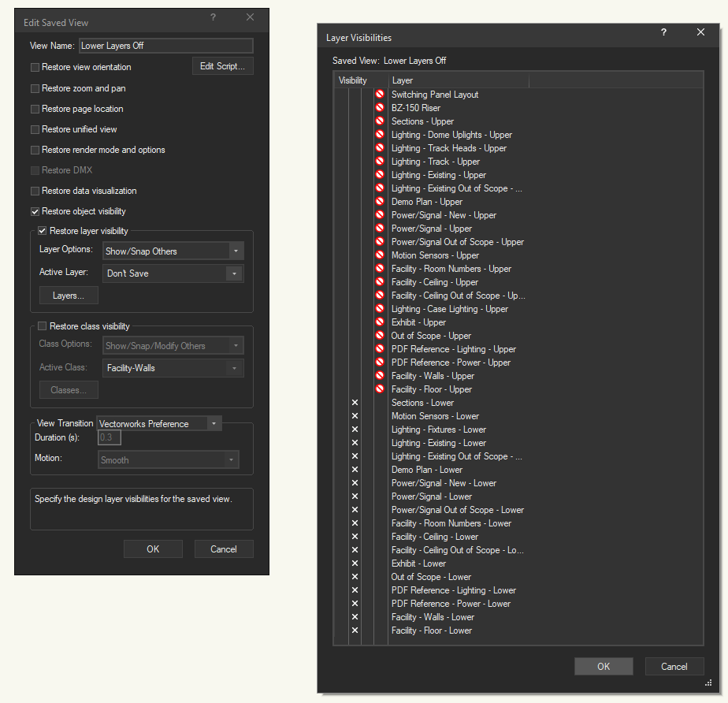Click the red icon for Exhibit - Upper

[380, 322]
